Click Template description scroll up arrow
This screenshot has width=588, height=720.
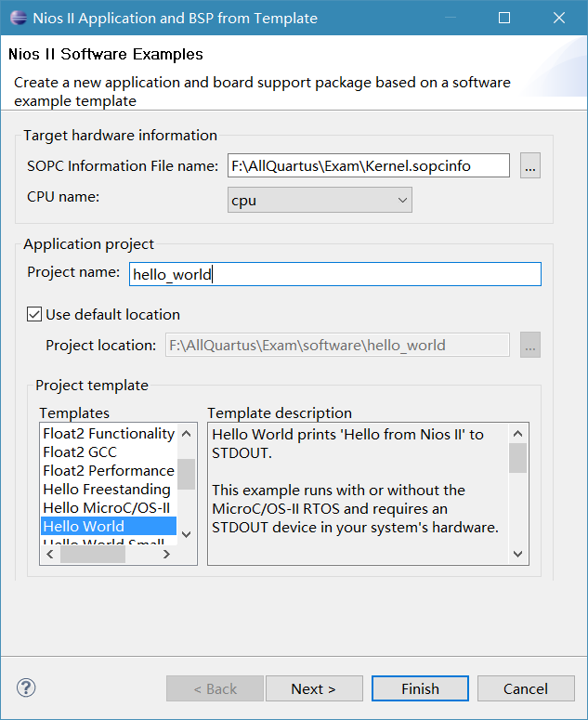point(517,434)
